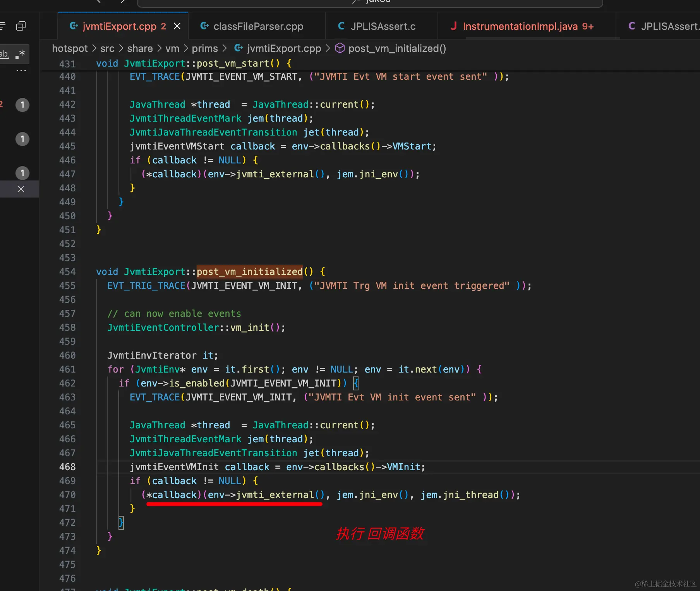Select line number 470 in the gutter
The width and height of the screenshot is (700, 591).
pyautogui.click(x=67, y=495)
